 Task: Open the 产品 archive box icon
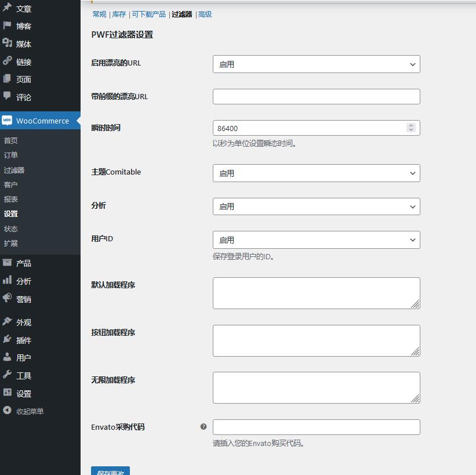7,262
